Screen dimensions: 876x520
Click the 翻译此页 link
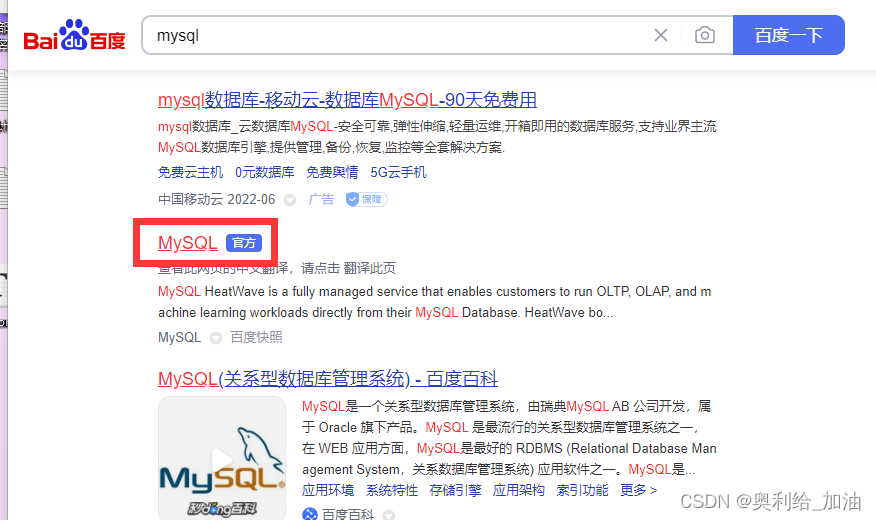point(369,268)
